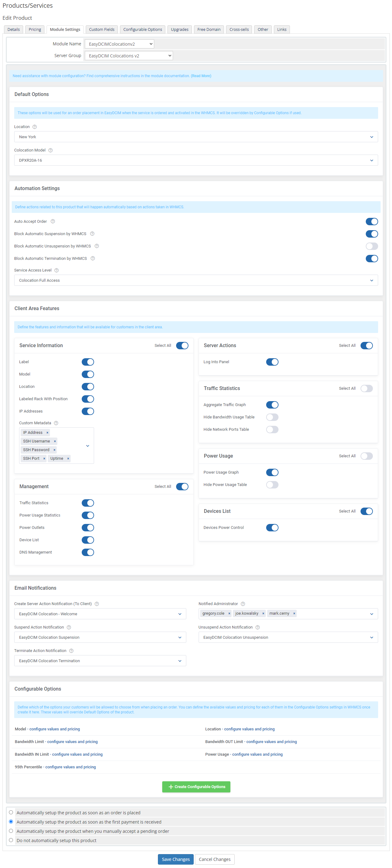
Task: Open Custom Fields tab
Action: [x=102, y=29]
